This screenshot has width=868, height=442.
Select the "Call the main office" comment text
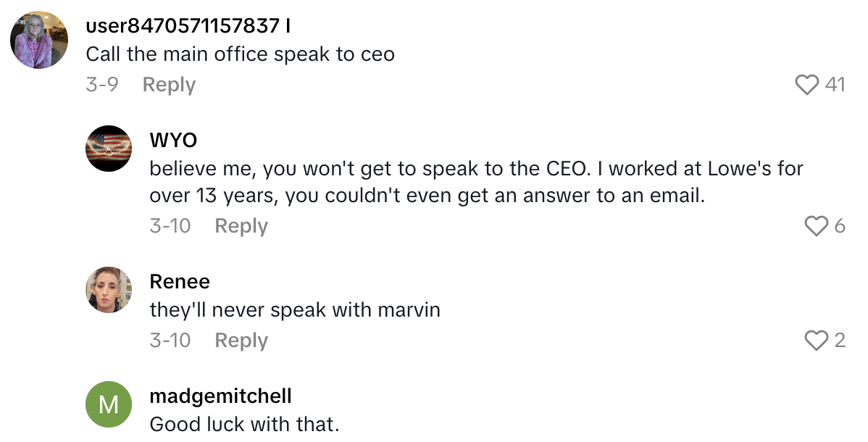(240, 54)
